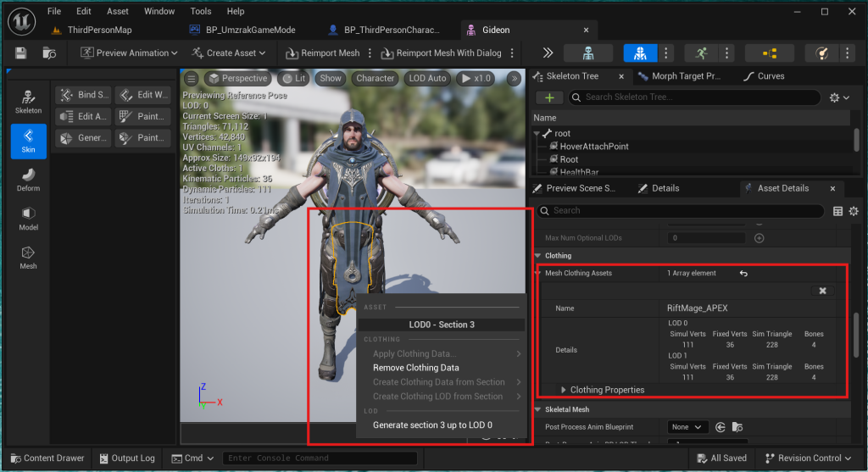Open the Asset menu

pyautogui.click(x=117, y=11)
